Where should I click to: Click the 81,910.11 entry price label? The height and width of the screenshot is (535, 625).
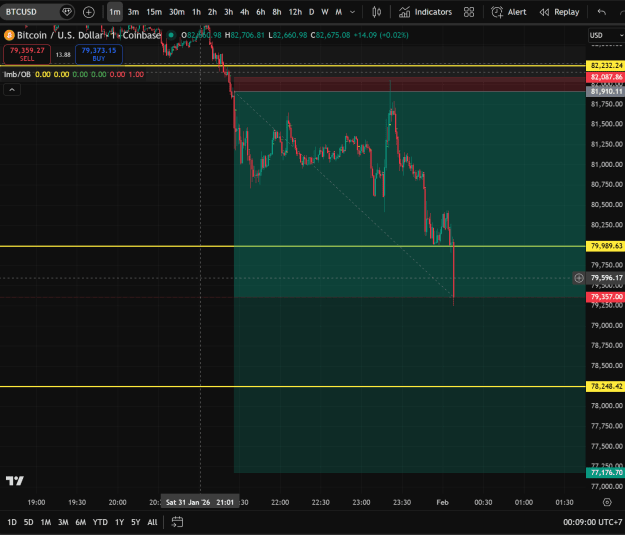pos(605,91)
